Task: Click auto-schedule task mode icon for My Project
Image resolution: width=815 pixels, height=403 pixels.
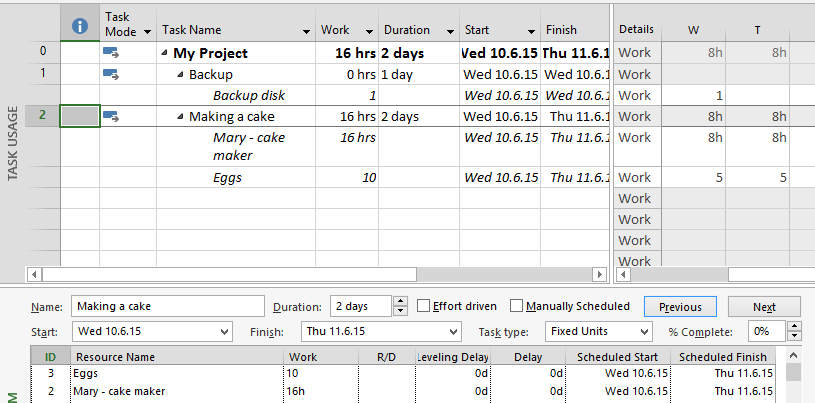Action: (110, 52)
